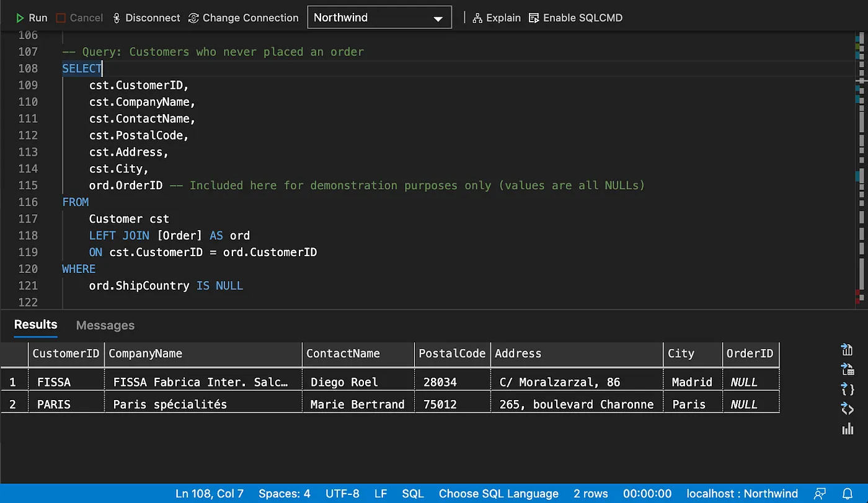
Task: Click the Customer cst line in editor
Action: pyautogui.click(x=129, y=219)
